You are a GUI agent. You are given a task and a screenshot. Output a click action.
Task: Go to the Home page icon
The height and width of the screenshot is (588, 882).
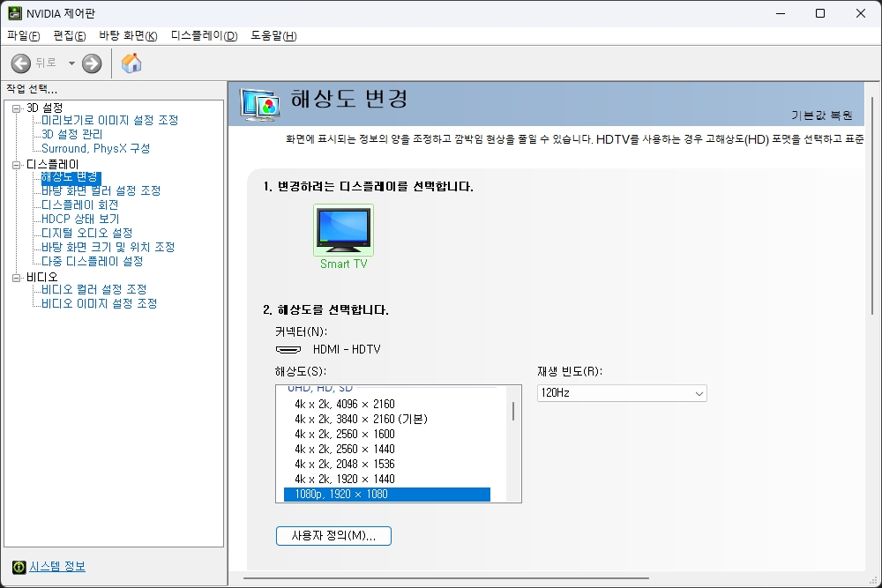click(x=131, y=63)
